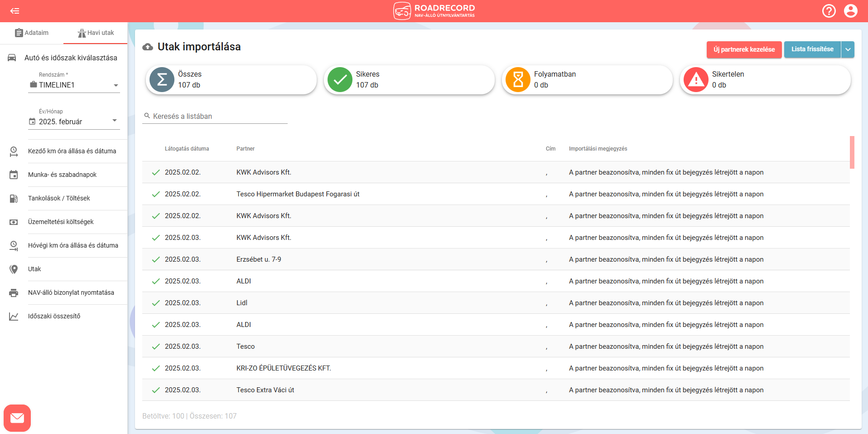Filter by the Összes 107 db card
The width and height of the screenshot is (868, 434).
tap(231, 80)
